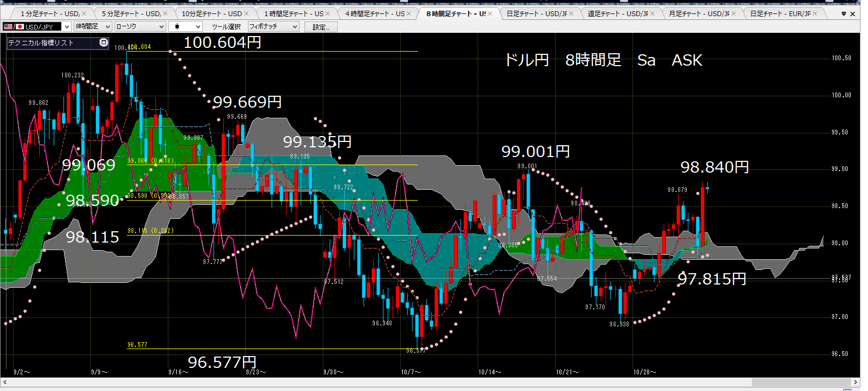
Task: Close the 1分足チャート tab
Action: (84, 14)
